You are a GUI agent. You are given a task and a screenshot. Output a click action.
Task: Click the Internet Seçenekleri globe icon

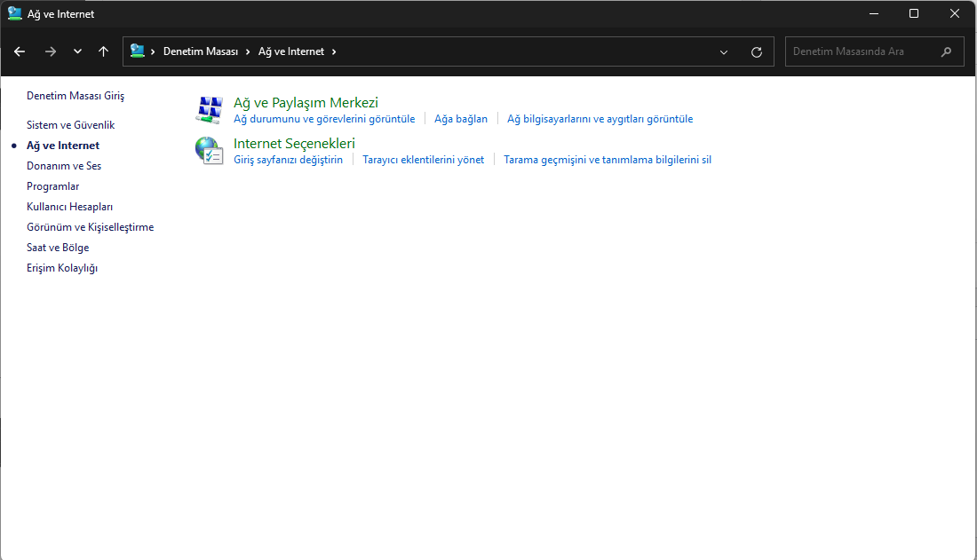210,151
